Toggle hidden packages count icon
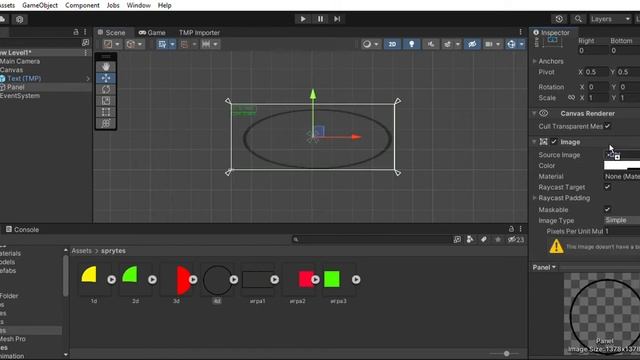The image size is (640, 360). click(516, 240)
